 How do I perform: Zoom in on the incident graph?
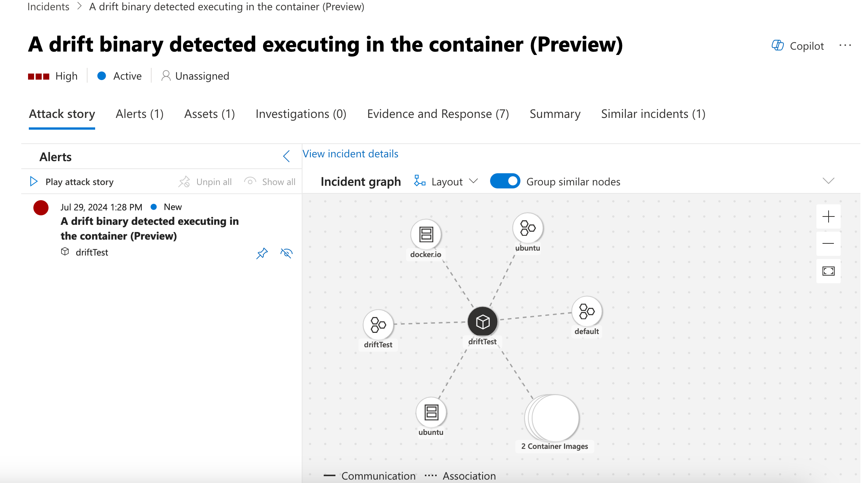829,216
